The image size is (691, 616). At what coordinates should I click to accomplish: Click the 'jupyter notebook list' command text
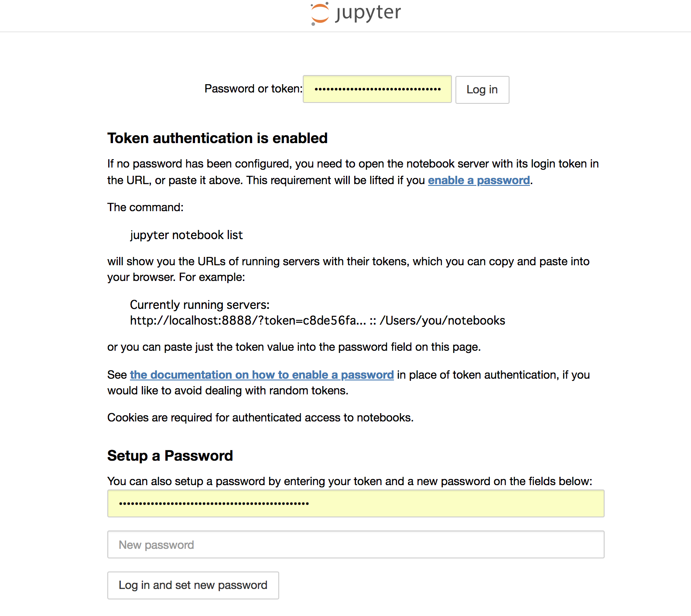tap(186, 235)
